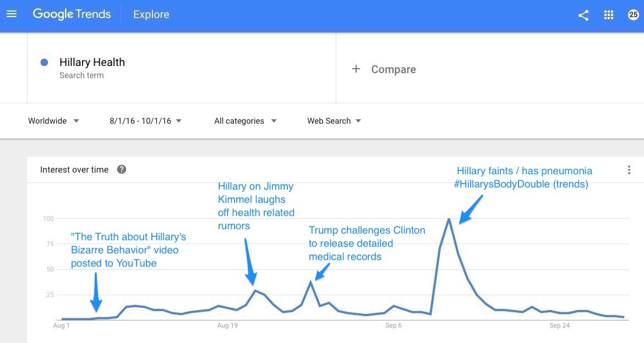The image size is (644, 343).
Task: Click the Google Trends logo
Action: pos(72,14)
